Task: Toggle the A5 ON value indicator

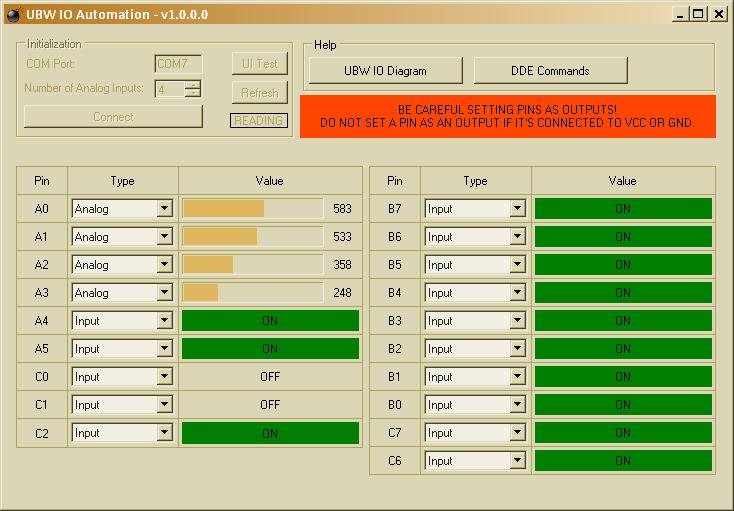Action: (270, 349)
